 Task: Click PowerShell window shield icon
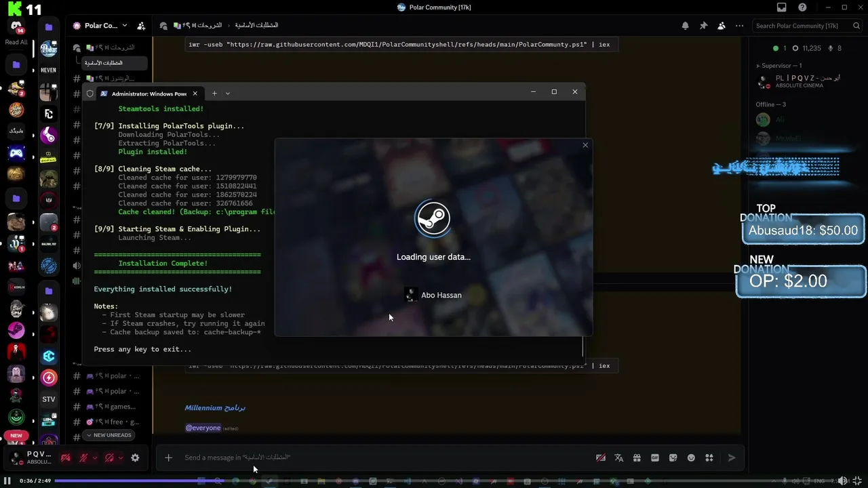pyautogui.click(x=90, y=94)
